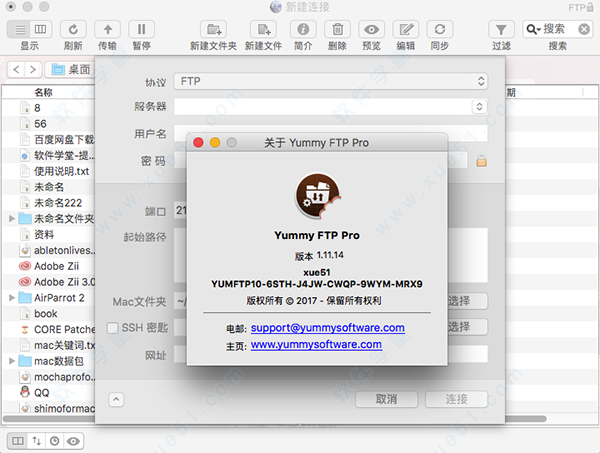
Task: Expand the AirParrot 2 folder triangle
Action: pos(12,298)
